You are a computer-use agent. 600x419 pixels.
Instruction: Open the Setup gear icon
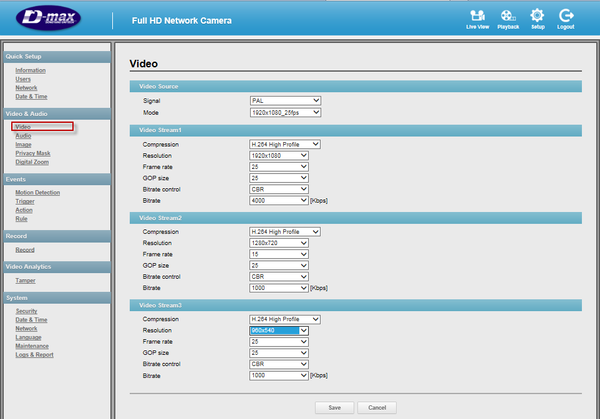537,19
